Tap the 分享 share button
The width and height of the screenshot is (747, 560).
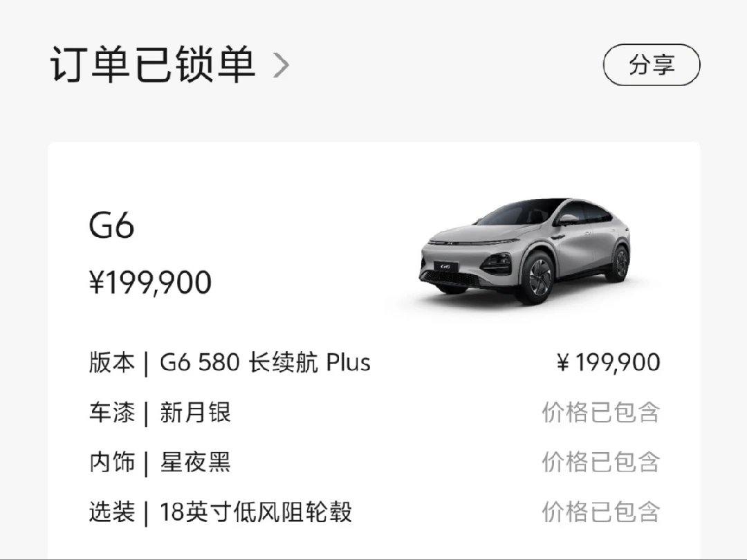(x=652, y=65)
